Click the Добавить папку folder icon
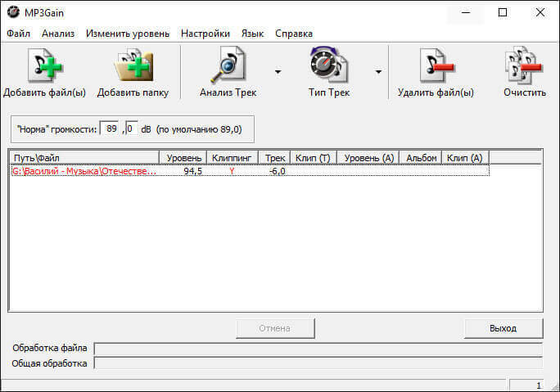 tap(133, 65)
